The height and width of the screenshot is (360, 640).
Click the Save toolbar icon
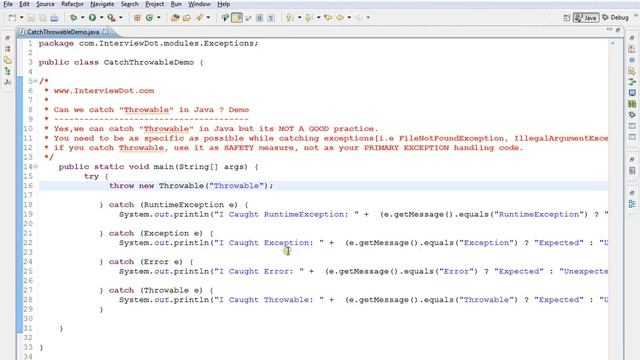[x=31, y=18]
